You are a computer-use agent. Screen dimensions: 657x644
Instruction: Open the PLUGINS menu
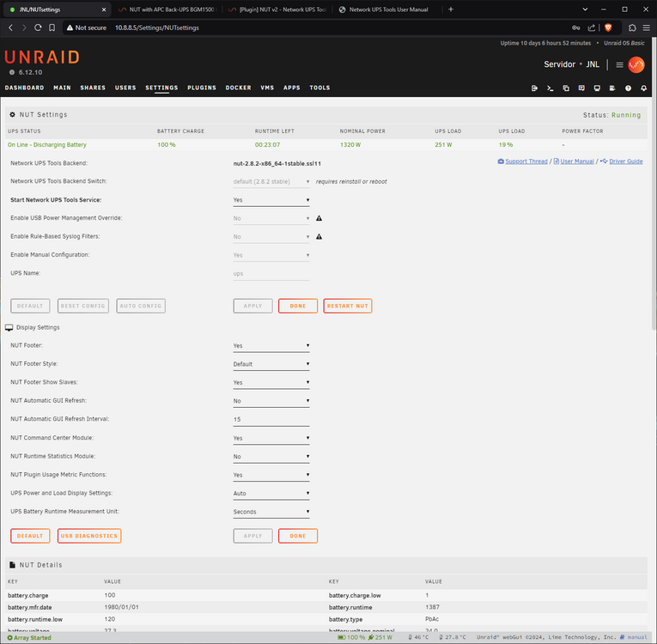[202, 88]
